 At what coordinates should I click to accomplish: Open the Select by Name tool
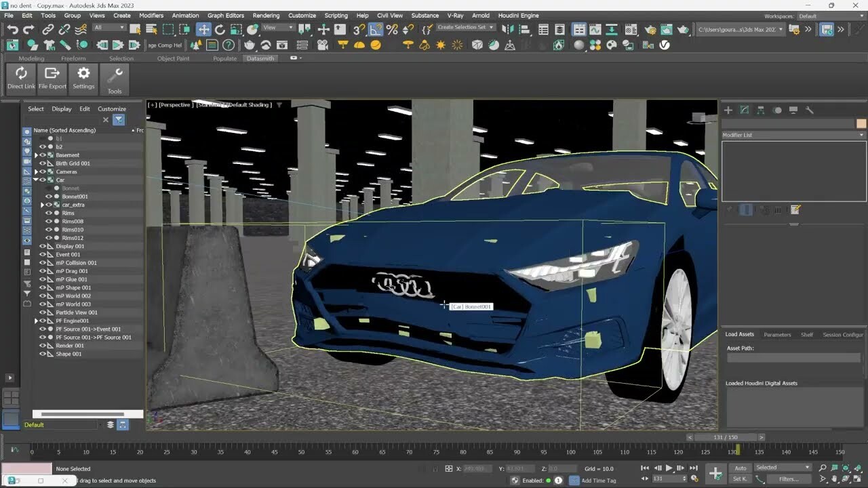point(151,28)
